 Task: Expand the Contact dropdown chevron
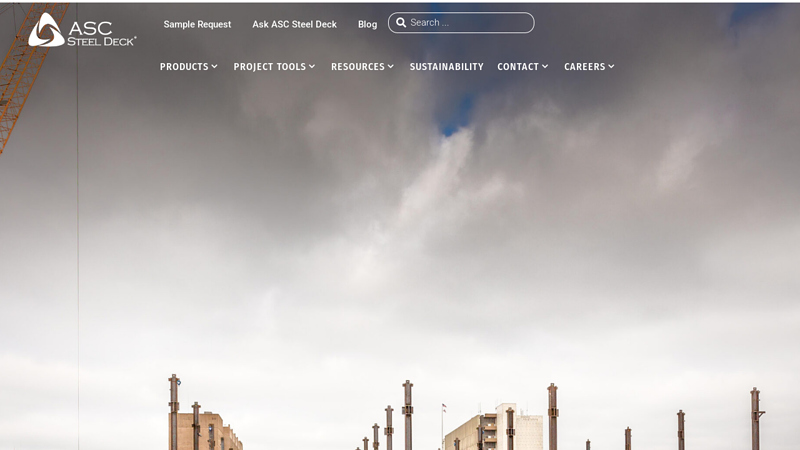point(545,67)
